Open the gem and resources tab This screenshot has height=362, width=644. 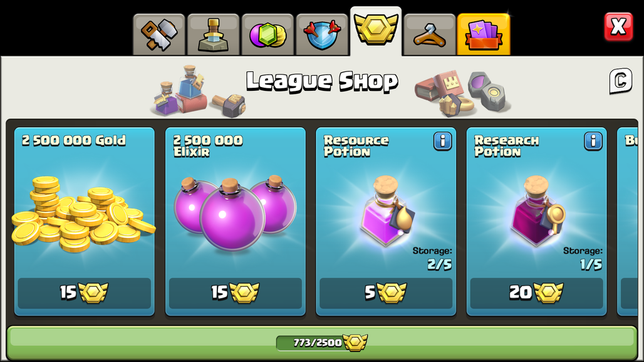267,34
